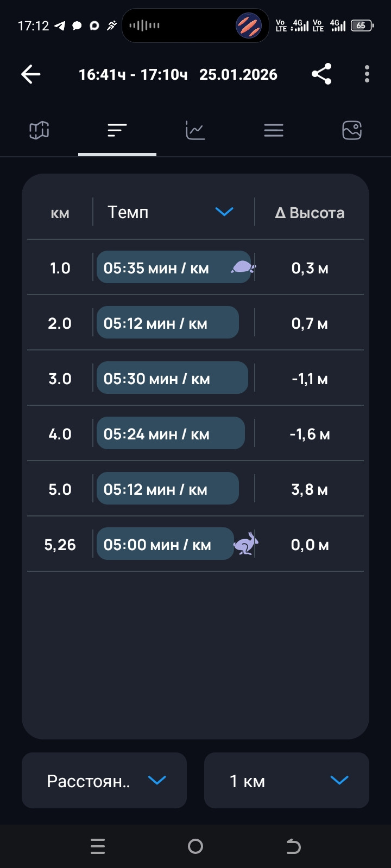Screen dimensions: 391x868
Task: Tap the share icon
Action: click(321, 74)
